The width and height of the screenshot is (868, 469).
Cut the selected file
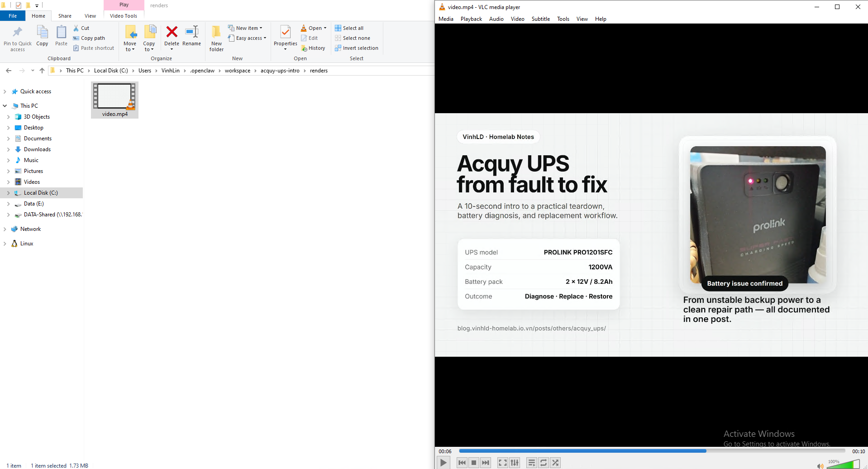tap(81, 28)
